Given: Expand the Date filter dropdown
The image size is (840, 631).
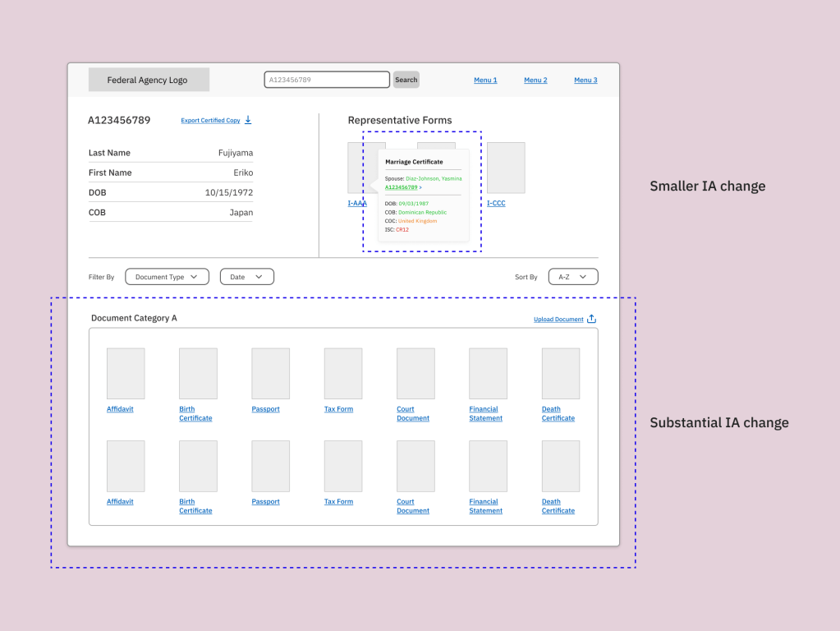Looking at the screenshot, I should [x=246, y=277].
